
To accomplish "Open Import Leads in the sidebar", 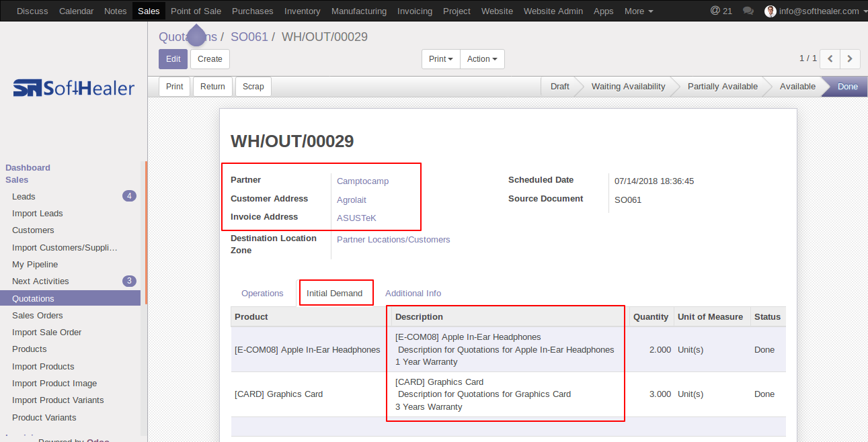I will pyautogui.click(x=71, y=214).
